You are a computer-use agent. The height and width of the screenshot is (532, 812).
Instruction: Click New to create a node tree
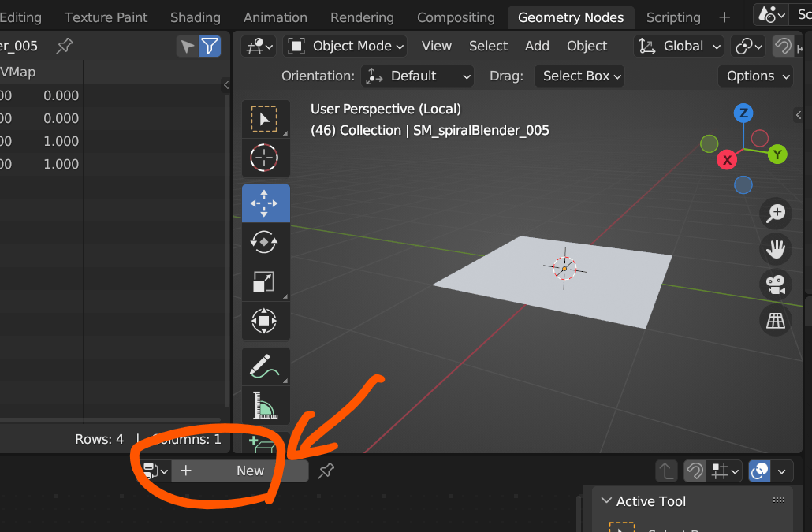click(240, 471)
